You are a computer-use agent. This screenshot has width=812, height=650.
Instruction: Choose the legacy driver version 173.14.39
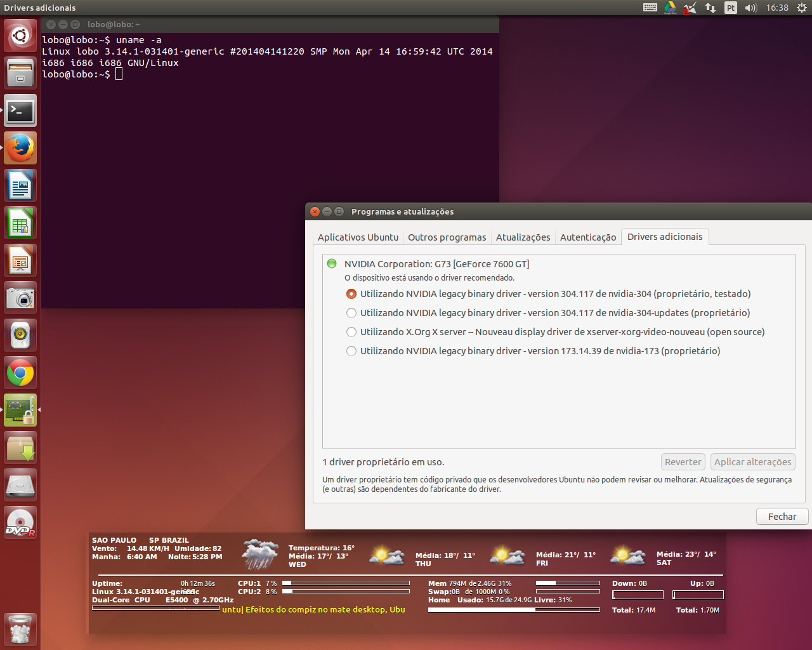tap(351, 350)
